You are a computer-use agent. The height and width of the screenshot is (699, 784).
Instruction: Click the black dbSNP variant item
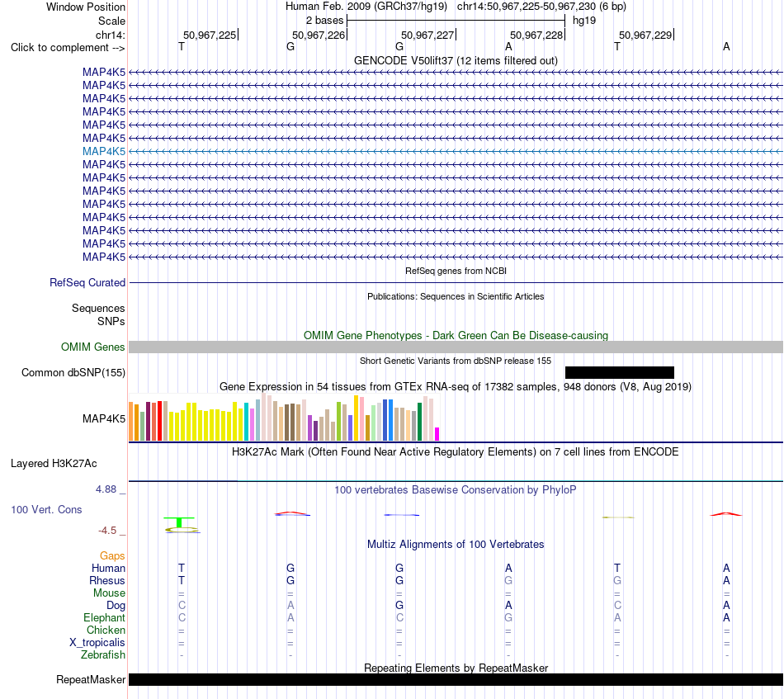click(620, 372)
